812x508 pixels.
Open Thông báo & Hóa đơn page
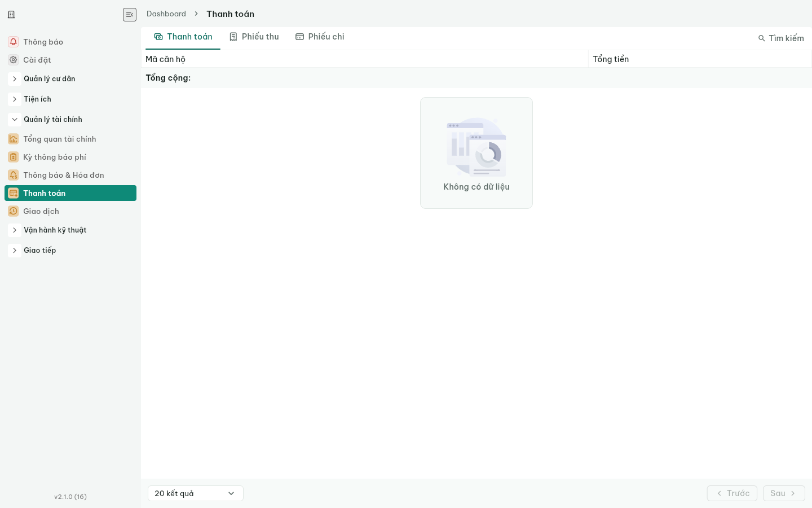coord(70,175)
